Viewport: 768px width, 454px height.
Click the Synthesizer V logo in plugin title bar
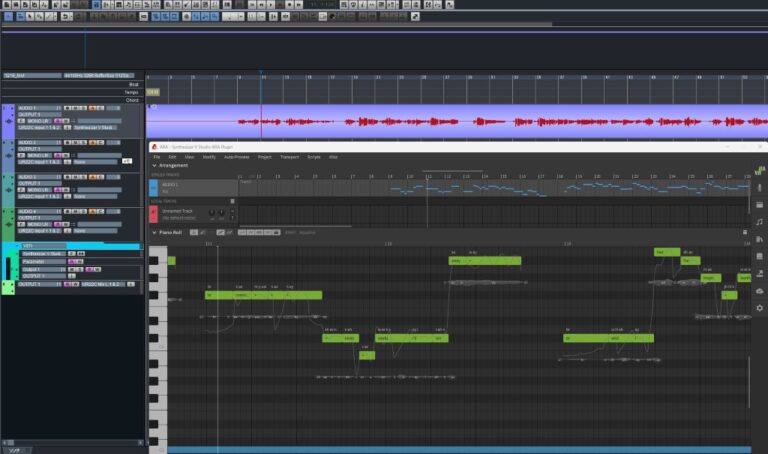point(155,148)
